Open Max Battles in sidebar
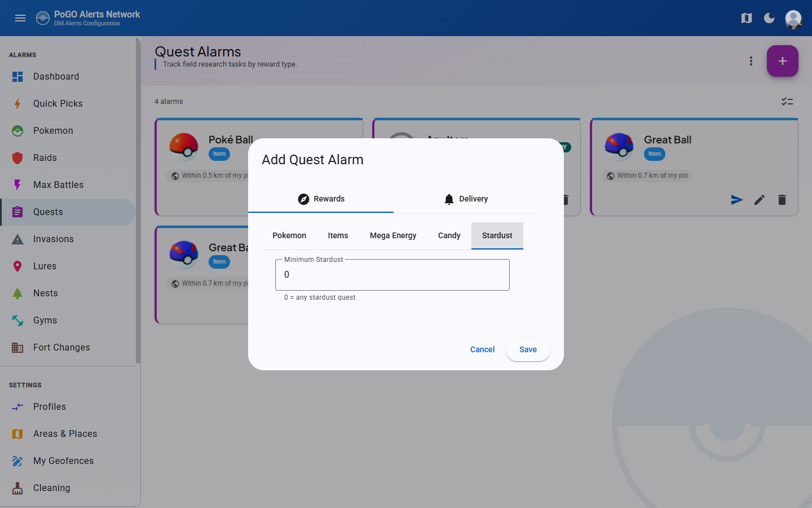812x508 pixels. tap(68, 185)
